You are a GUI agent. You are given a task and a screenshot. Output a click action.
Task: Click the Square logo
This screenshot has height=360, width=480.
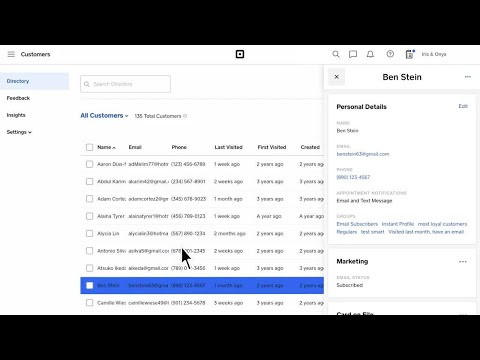240,54
